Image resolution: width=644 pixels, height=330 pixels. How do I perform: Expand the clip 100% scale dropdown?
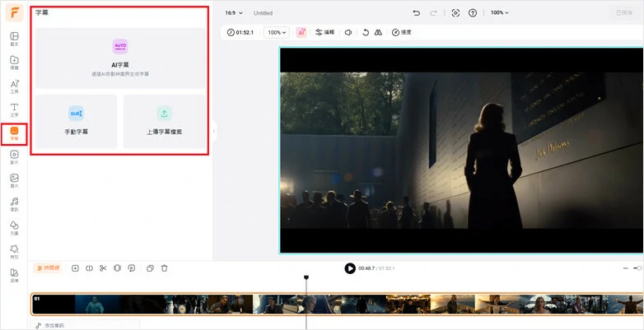coord(276,32)
